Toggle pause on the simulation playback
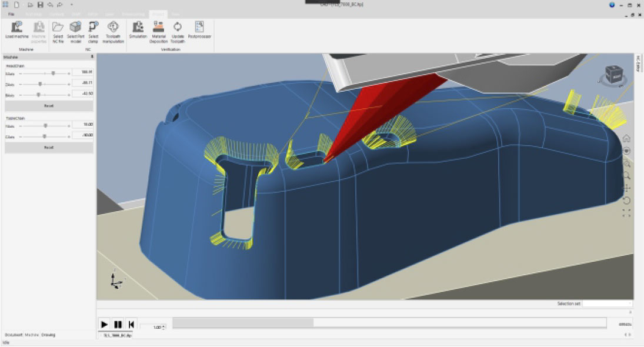The image size is (644, 347). tap(118, 323)
